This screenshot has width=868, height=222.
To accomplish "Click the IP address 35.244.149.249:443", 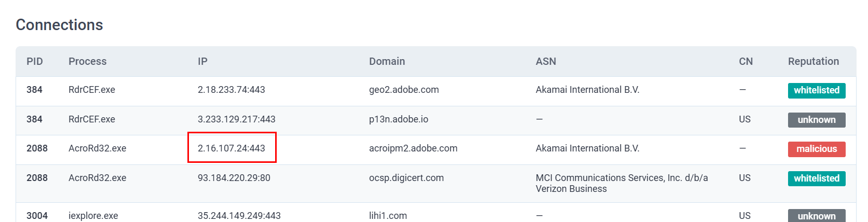I will [x=239, y=216].
